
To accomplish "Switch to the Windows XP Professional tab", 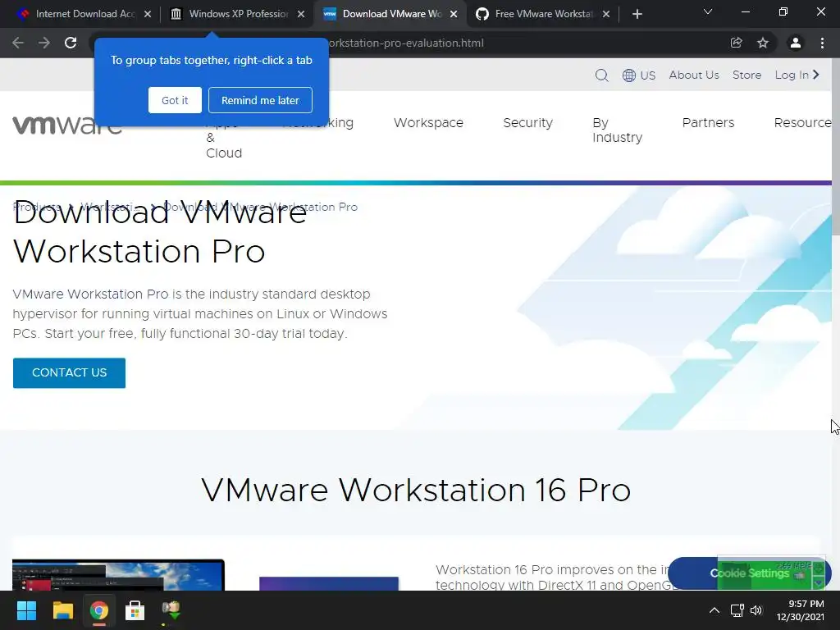I will (x=239, y=14).
